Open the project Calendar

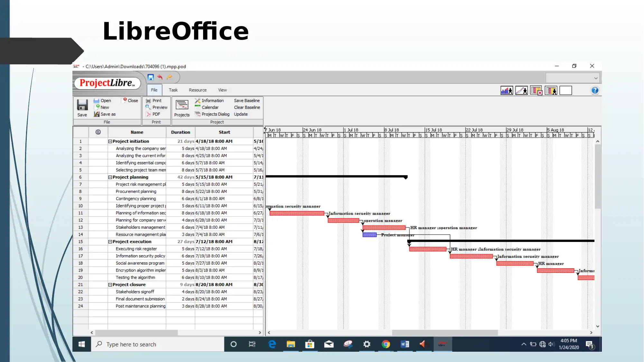point(207,107)
